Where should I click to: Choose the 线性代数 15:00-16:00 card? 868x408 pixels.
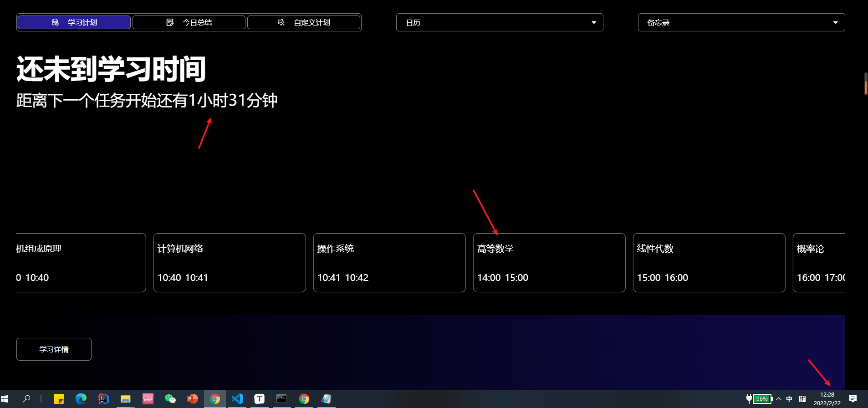[x=709, y=263]
